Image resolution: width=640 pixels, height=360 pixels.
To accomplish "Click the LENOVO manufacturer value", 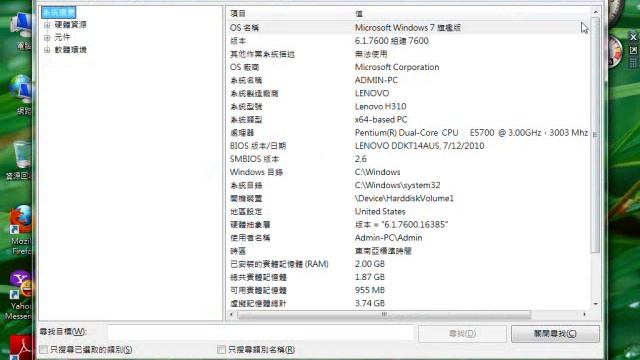I will [372, 93].
